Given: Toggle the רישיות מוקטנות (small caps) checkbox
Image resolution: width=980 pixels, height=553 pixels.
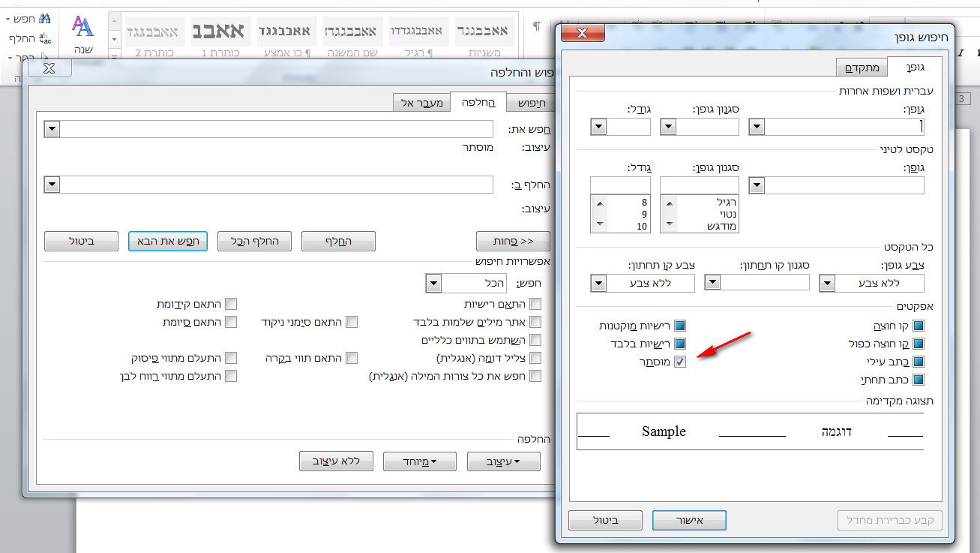Looking at the screenshot, I should [680, 326].
